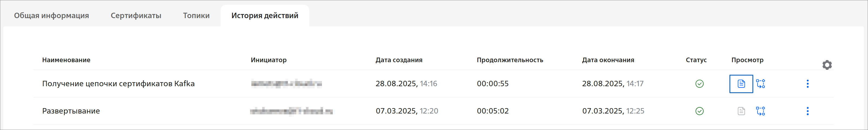
Task: Open three-dot menu for Развертывание row
Action: (807, 111)
